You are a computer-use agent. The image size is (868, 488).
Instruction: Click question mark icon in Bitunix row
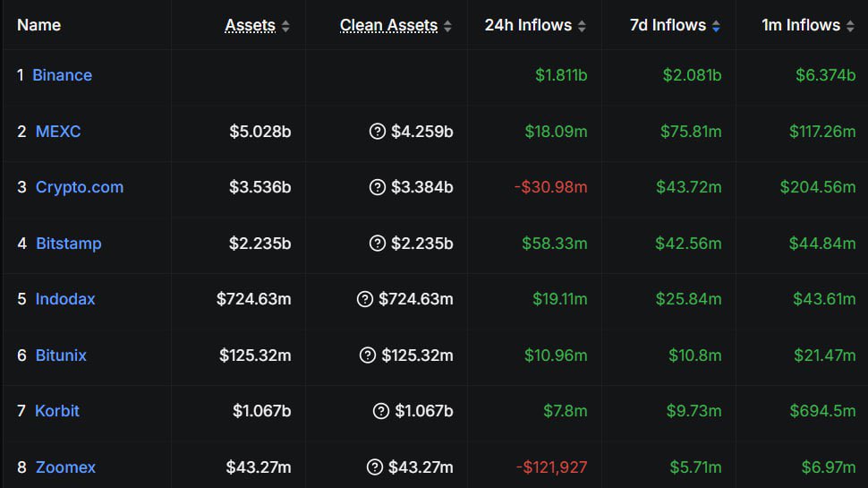coord(368,355)
